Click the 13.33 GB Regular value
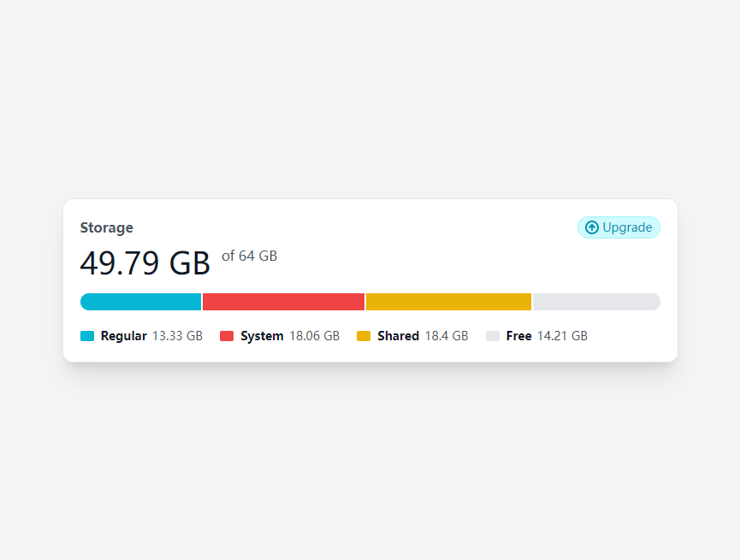This screenshot has width=740, height=560. [x=177, y=336]
